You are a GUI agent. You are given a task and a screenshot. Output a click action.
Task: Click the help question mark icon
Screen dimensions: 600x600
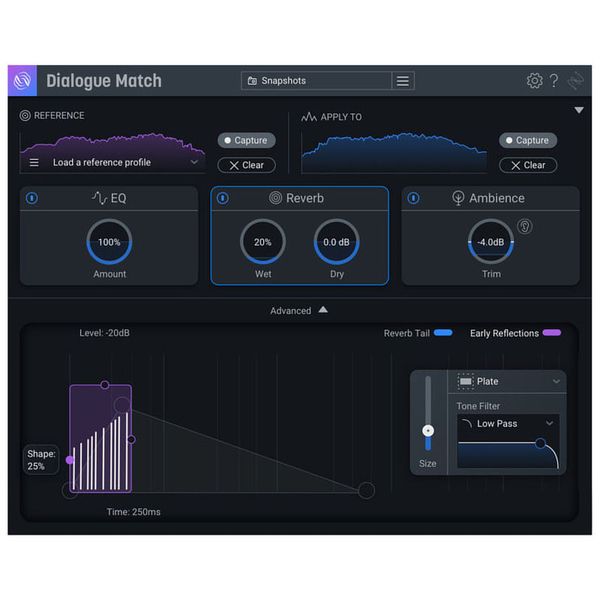(x=554, y=81)
